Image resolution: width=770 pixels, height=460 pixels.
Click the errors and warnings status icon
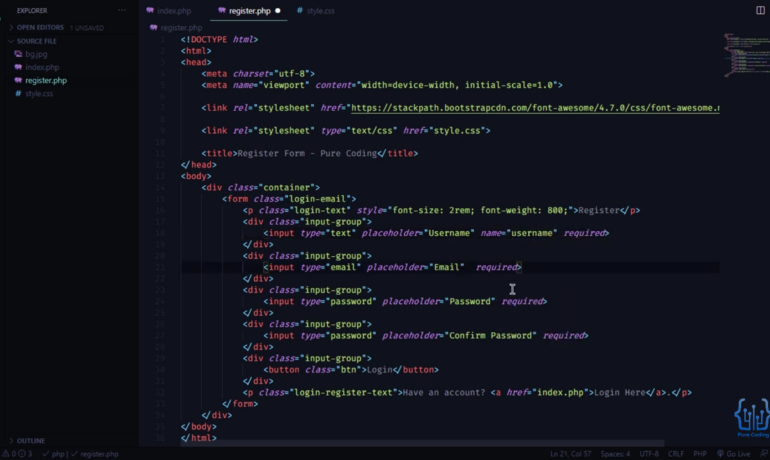(x=17, y=454)
